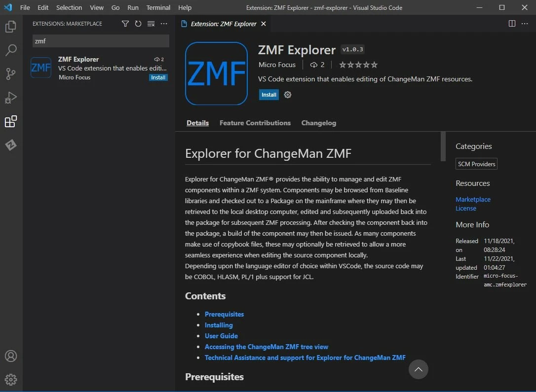The height and width of the screenshot is (392, 536).
Task: Open Accounts icon in activity bar
Action: 11,356
